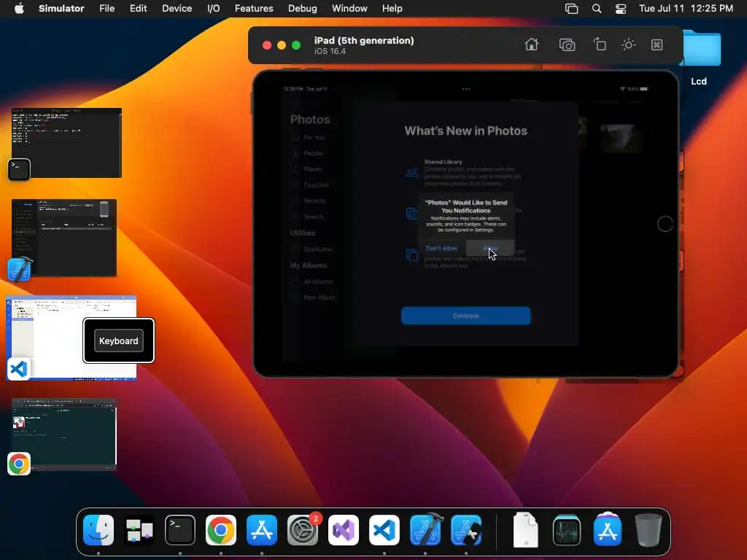Screen dimensions: 747x560
Task: Open the workflow app next to Finder in the Dock
Action: (139, 530)
